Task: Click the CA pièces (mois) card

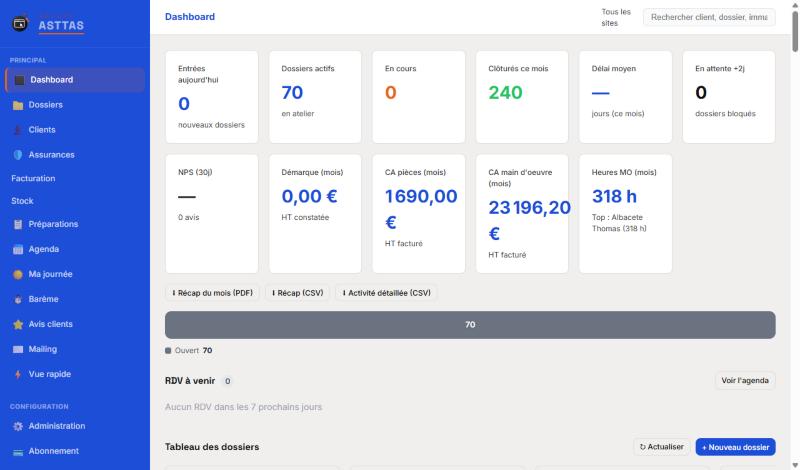Action: coord(418,214)
